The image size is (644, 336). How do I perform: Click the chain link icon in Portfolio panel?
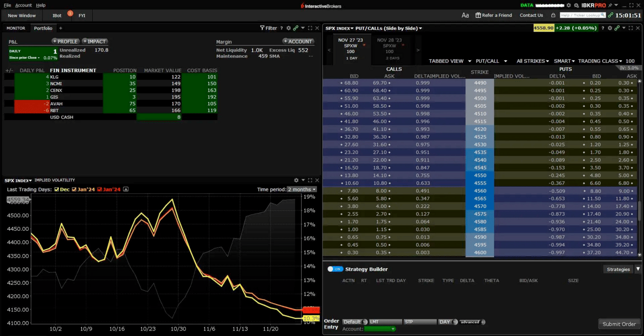[x=296, y=28]
